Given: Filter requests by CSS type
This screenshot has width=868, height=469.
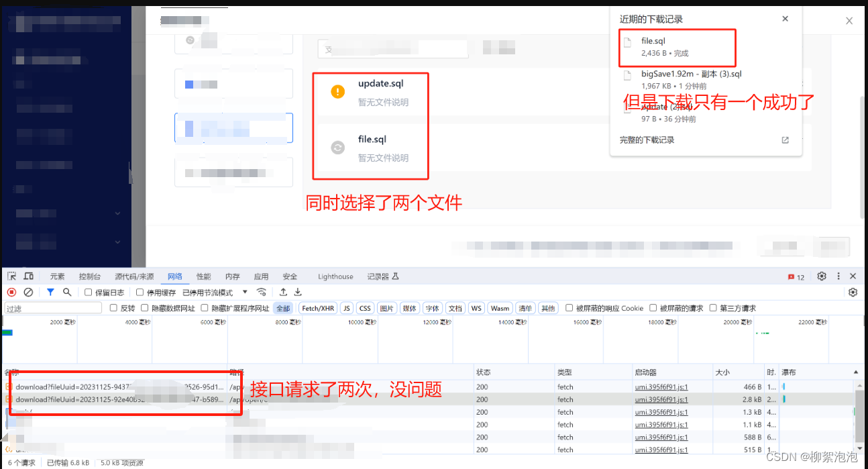Looking at the screenshot, I should pyautogui.click(x=365, y=309).
